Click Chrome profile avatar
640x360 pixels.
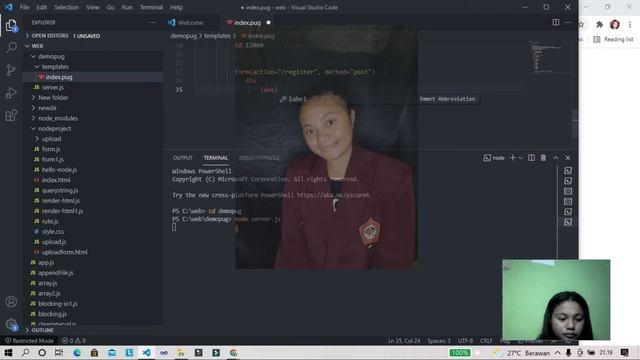(x=615, y=24)
